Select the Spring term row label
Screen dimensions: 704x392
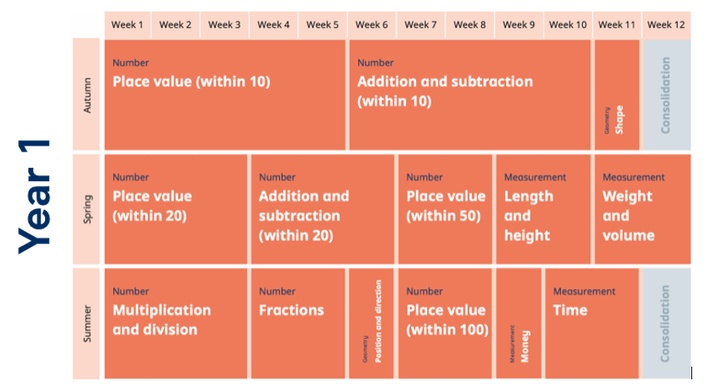86,209
